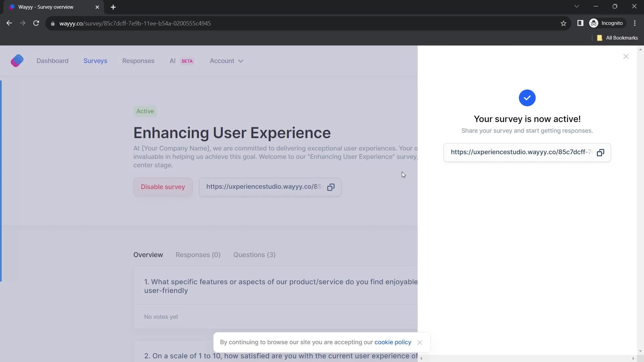Open the AI Beta menu item
Screen dimensions: 644x362
click(x=181, y=61)
